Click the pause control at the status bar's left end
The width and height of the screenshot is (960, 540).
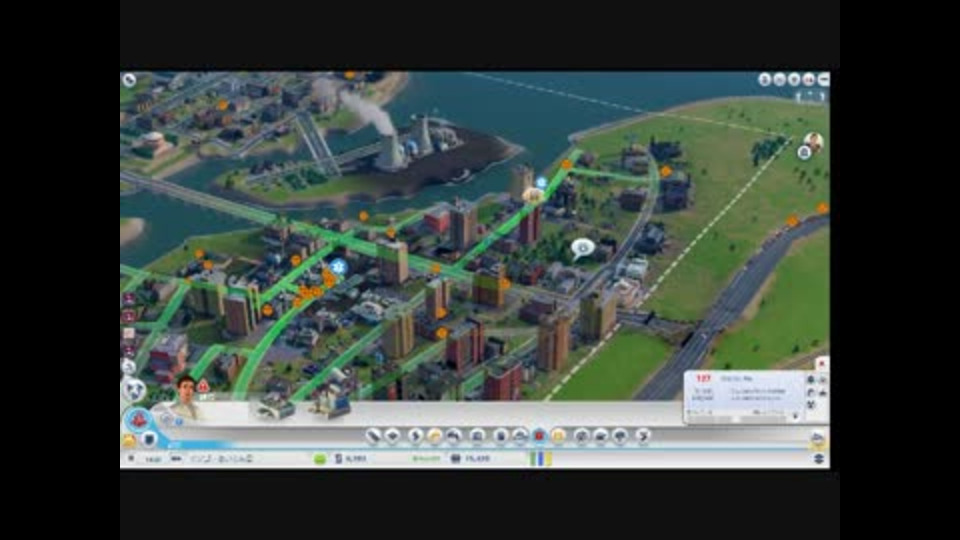click(131, 459)
